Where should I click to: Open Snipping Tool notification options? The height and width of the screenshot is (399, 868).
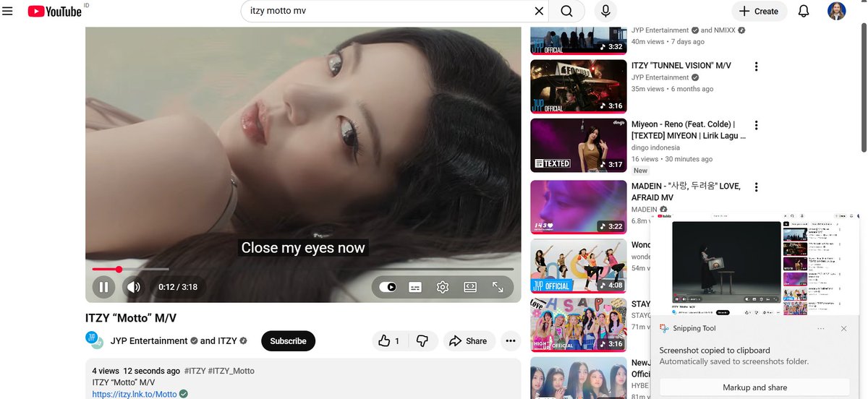pos(821,328)
